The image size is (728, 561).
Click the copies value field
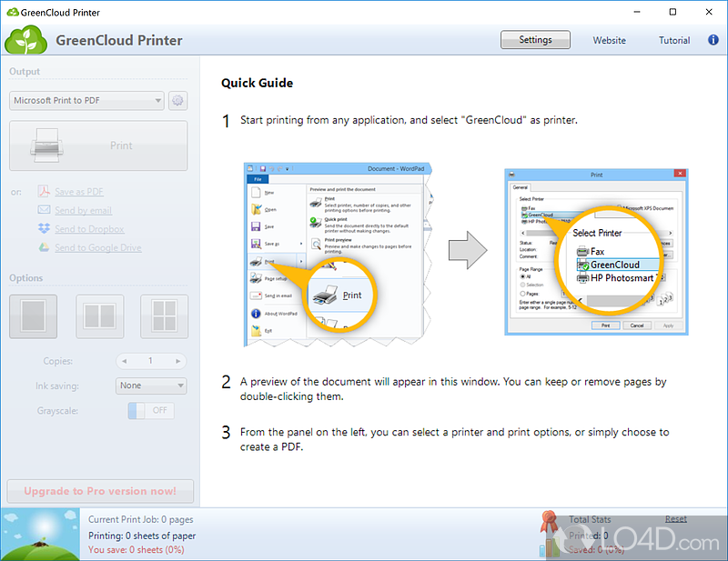click(x=150, y=361)
